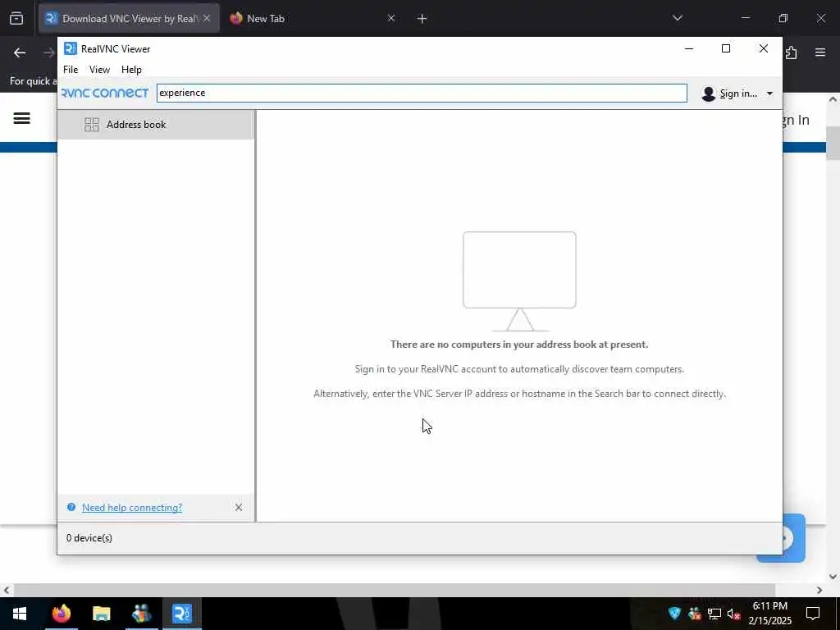Open the Windows notification center icon

pyautogui.click(x=813, y=614)
